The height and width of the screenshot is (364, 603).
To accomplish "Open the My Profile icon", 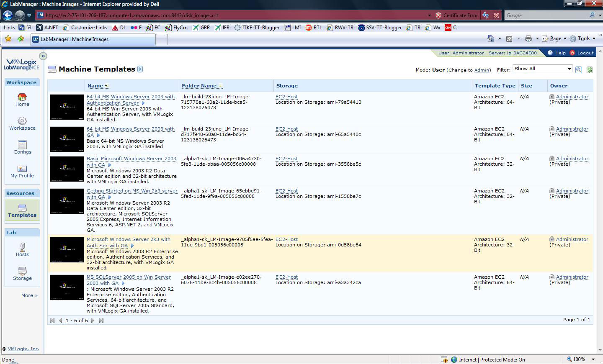I will click(x=22, y=169).
